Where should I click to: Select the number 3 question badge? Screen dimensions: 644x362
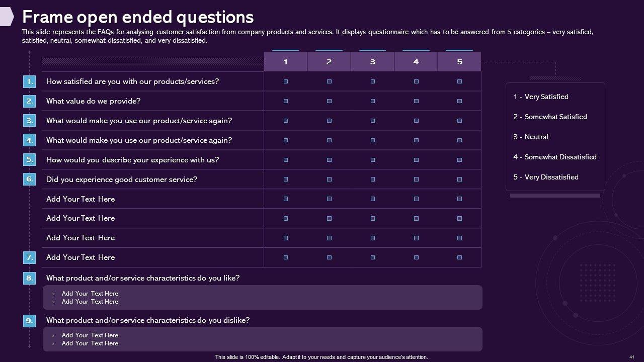30,121
